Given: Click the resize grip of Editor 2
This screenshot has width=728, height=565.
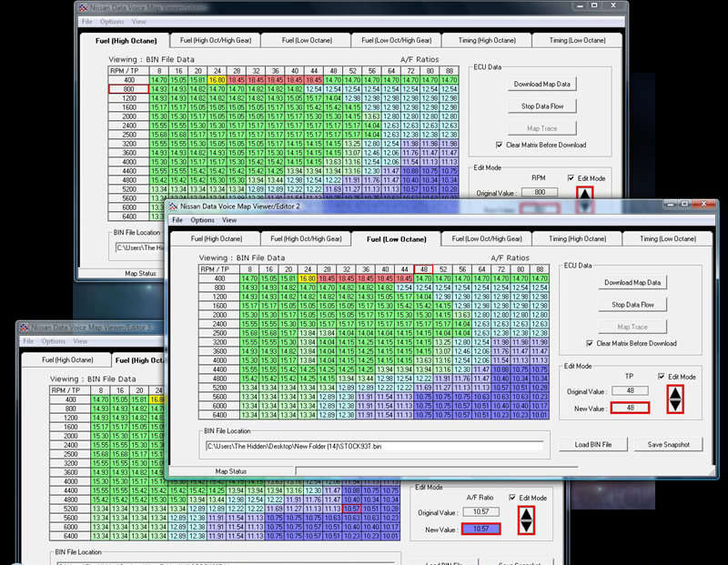Looking at the screenshot, I should 712,470.
